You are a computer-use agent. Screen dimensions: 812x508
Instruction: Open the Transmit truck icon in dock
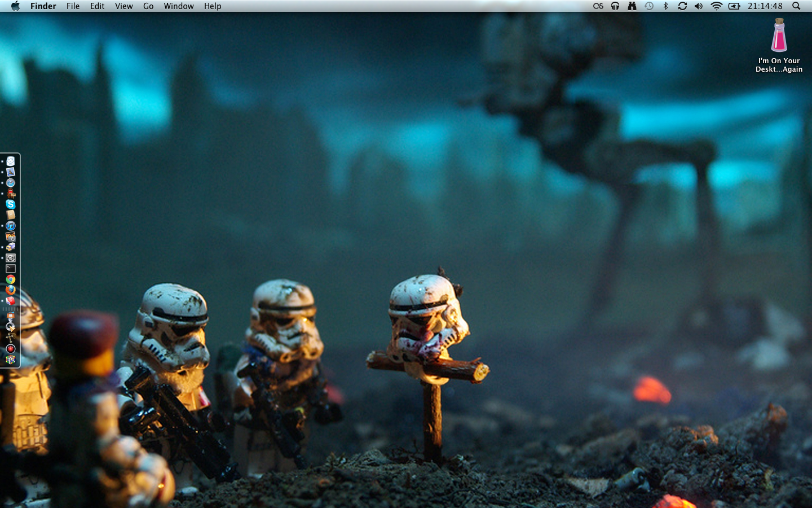(10, 247)
